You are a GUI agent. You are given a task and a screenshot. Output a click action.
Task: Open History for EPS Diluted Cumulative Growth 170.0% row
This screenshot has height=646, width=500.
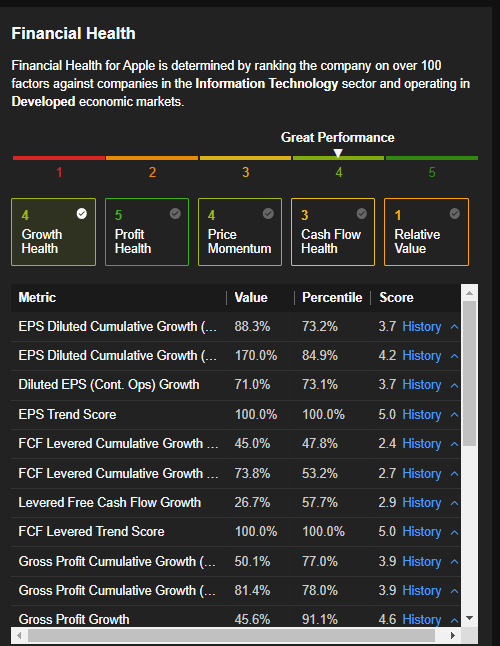coord(422,356)
